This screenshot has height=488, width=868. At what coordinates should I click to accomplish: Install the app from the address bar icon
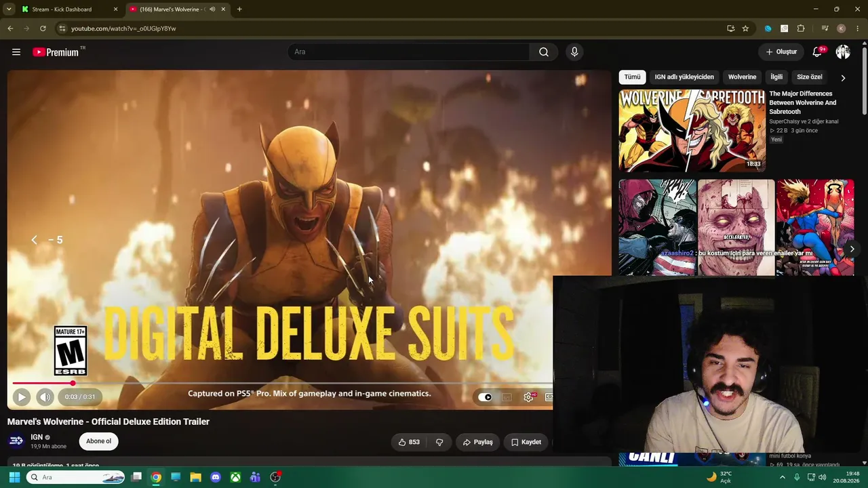(730, 28)
